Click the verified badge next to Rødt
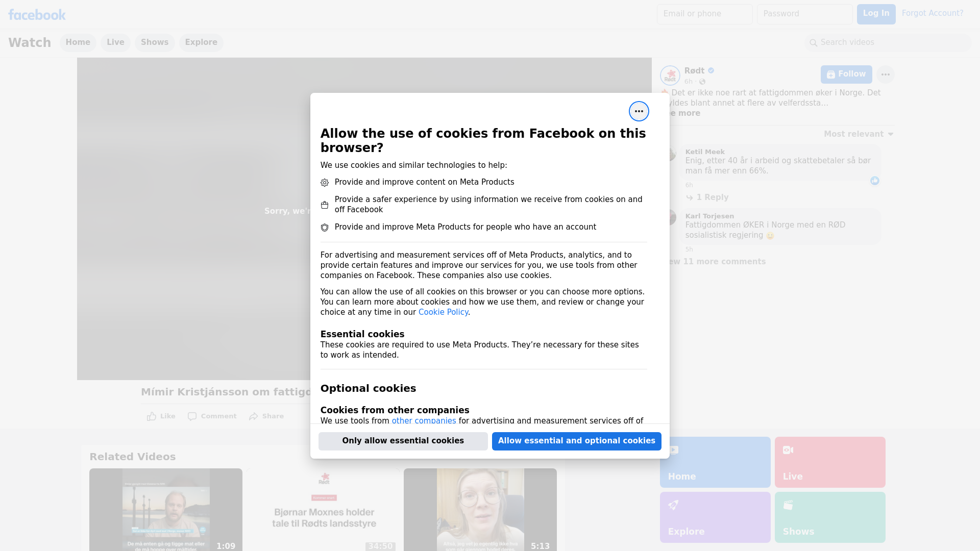This screenshot has width=980, height=551. pos(711,71)
